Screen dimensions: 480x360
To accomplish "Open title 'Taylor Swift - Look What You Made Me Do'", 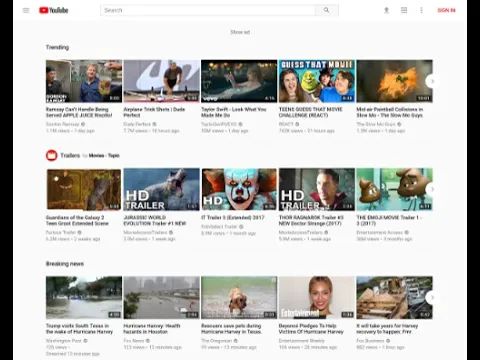I will pos(234,112).
